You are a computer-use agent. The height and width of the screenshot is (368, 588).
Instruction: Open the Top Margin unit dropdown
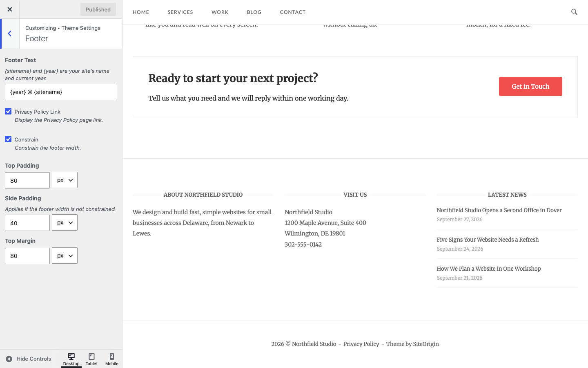65,256
